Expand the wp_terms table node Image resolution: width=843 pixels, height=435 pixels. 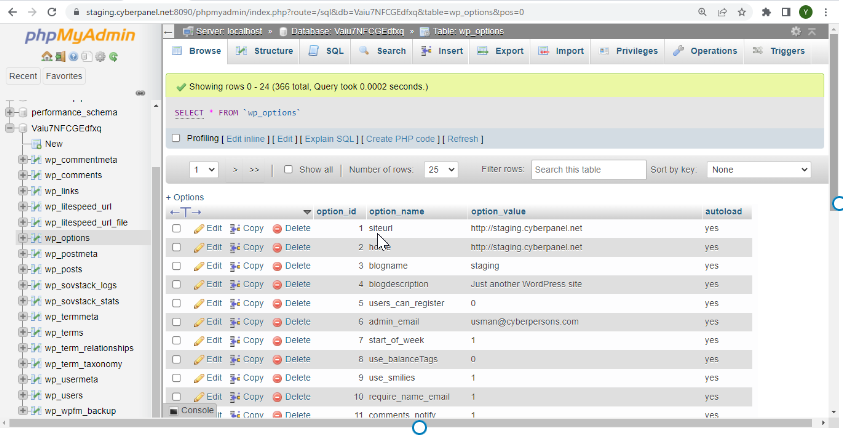(23, 332)
